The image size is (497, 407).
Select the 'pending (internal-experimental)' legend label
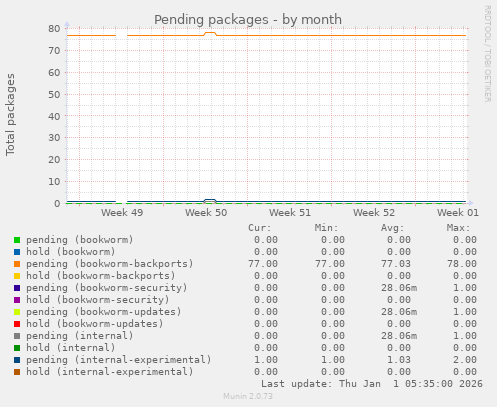[x=119, y=360]
